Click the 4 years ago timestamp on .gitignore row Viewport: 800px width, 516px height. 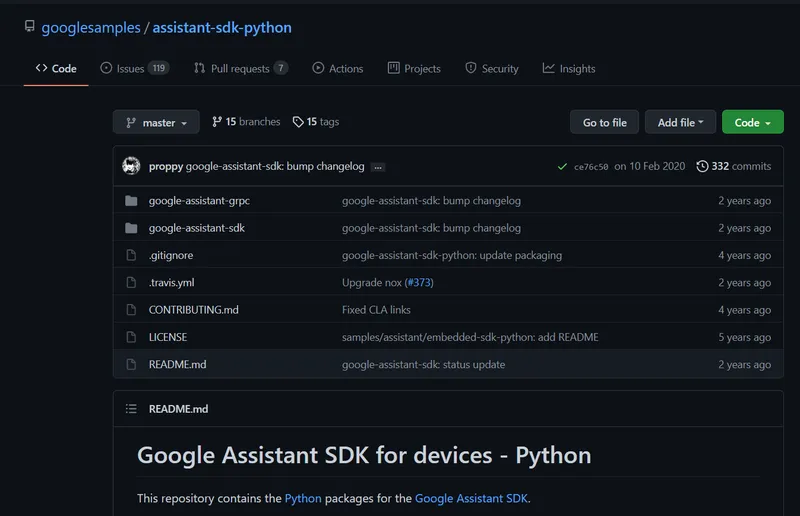745,255
